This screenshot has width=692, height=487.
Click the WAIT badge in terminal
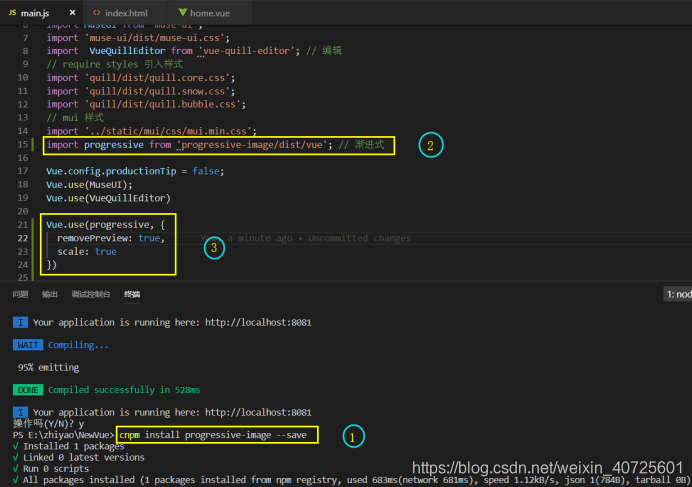[28, 345]
